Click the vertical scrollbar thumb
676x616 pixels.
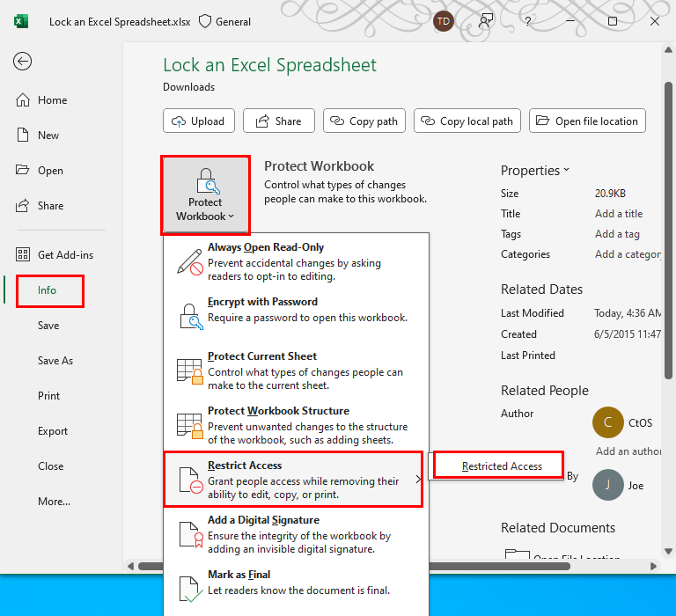668,231
